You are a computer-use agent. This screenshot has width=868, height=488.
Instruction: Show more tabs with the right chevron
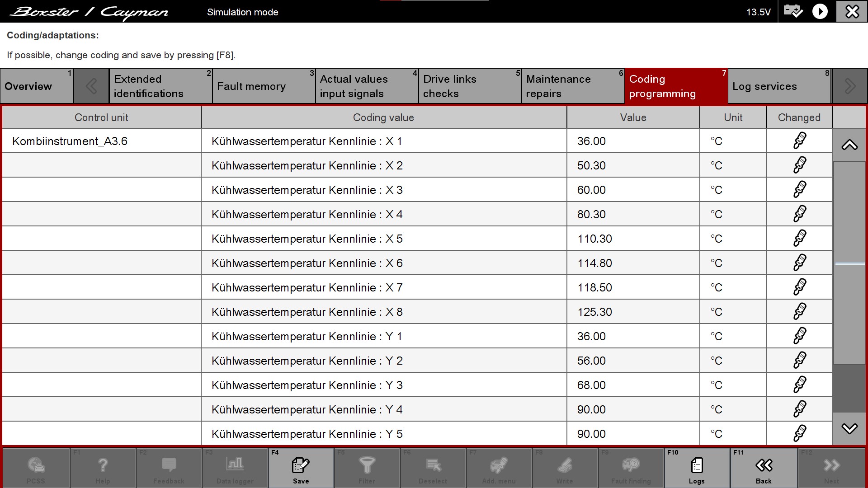(x=849, y=86)
